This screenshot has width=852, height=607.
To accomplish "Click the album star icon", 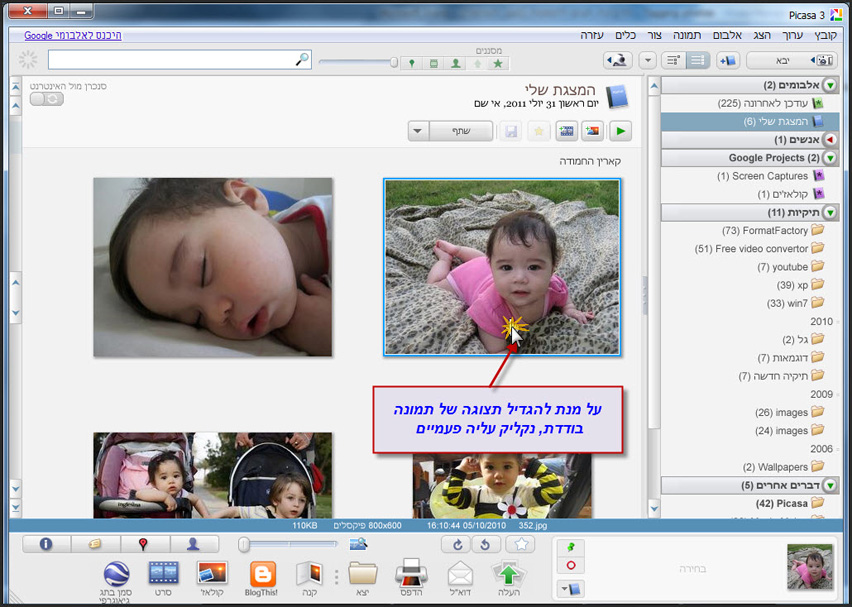I will tap(538, 131).
